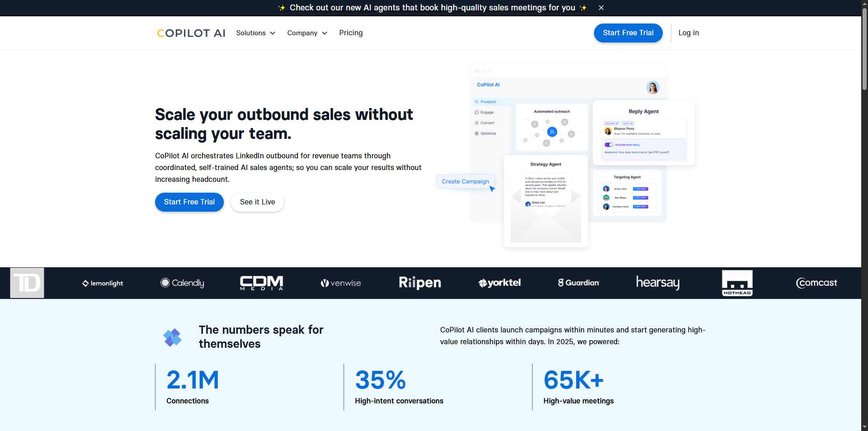The image size is (868, 431).
Task: Click the Hothead logo
Action: pyautogui.click(x=737, y=283)
